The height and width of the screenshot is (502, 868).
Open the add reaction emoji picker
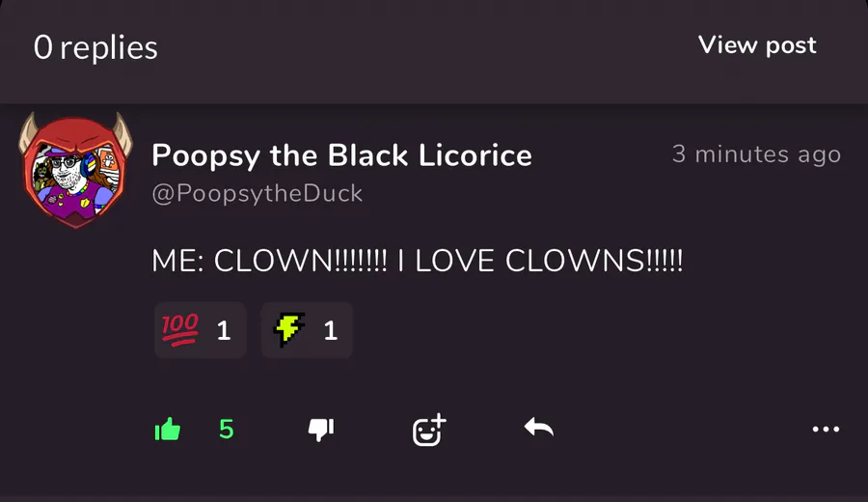429,430
